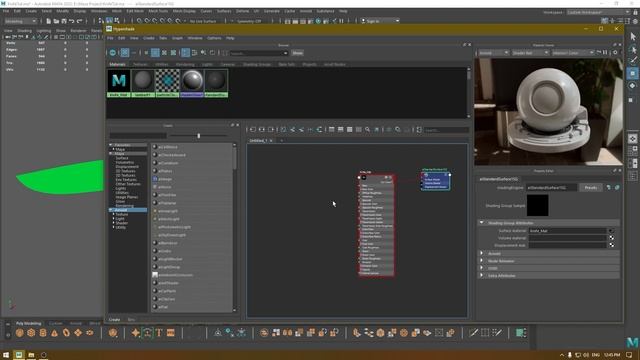
Task: Click the output connections icon in graph toolbar
Action: click(x=271, y=129)
